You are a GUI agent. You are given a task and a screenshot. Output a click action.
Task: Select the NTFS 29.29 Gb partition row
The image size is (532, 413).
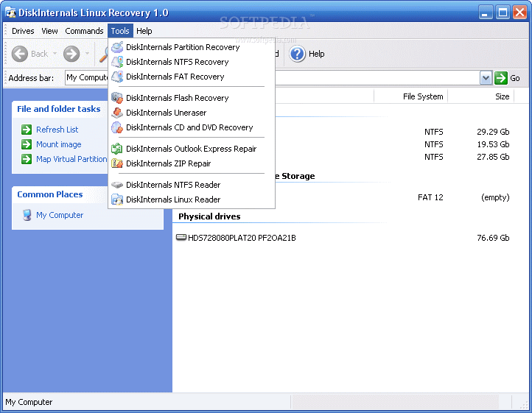pyautogui.click(x=393, y=132)
